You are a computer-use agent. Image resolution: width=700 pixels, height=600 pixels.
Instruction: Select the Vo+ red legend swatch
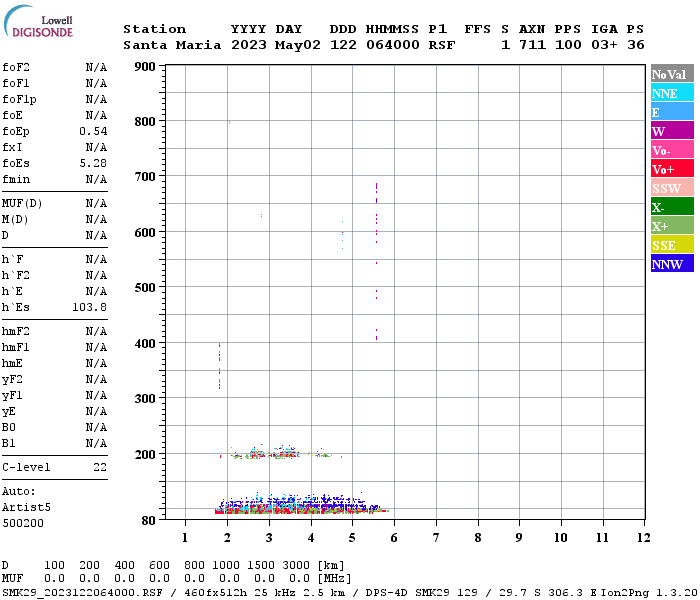click(672, 169)
